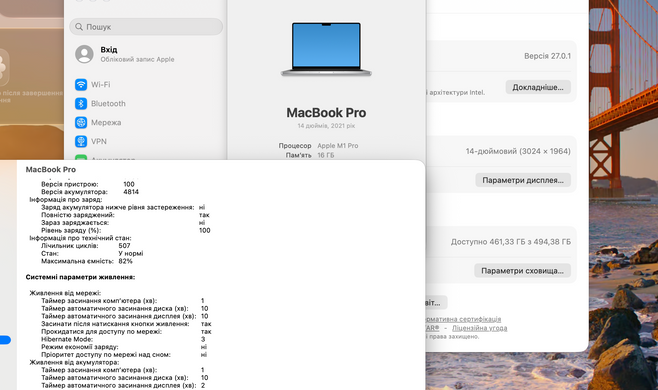658x390 pixels.
Task: Click 'Прокидатися для доступу по мережі:' row
Action: 126,332
